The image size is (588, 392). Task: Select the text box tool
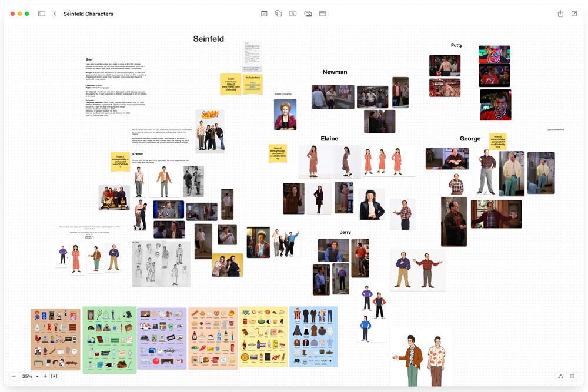pyautogui.click(x=293, y=14)
